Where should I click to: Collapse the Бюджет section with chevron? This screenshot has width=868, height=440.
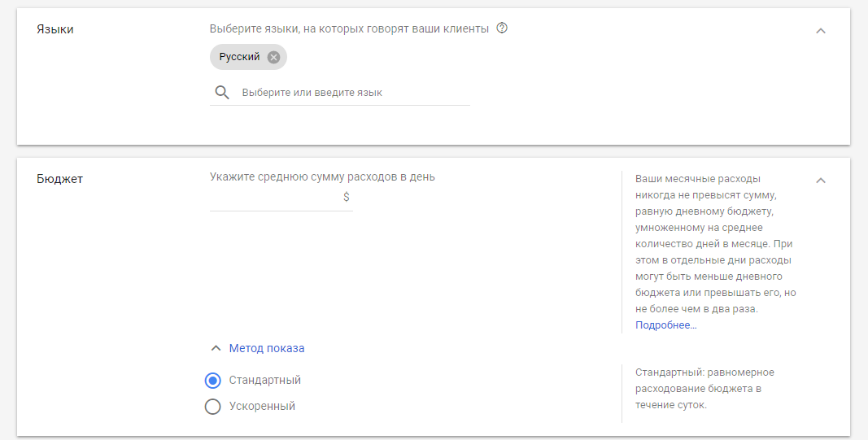click(821, 181)
